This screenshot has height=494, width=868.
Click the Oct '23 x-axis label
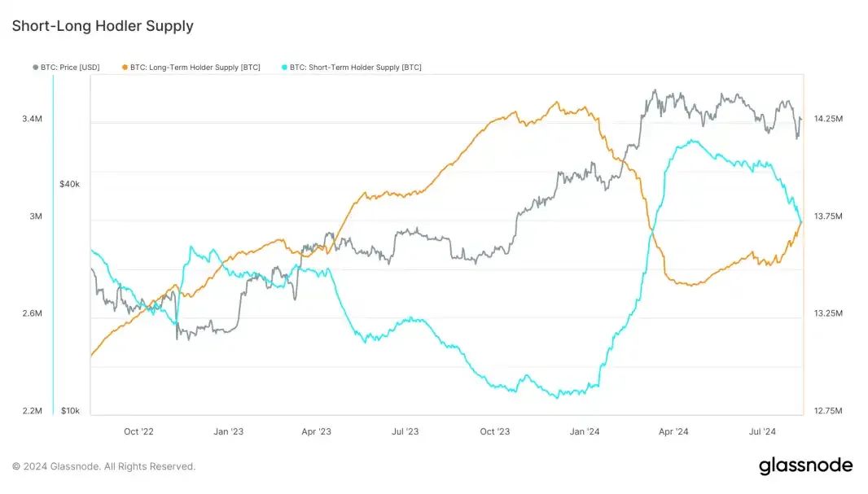click(495, 431)
